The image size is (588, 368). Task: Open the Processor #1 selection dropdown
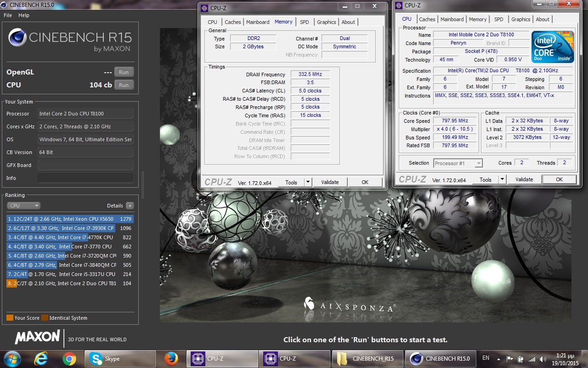coord(458,163)
